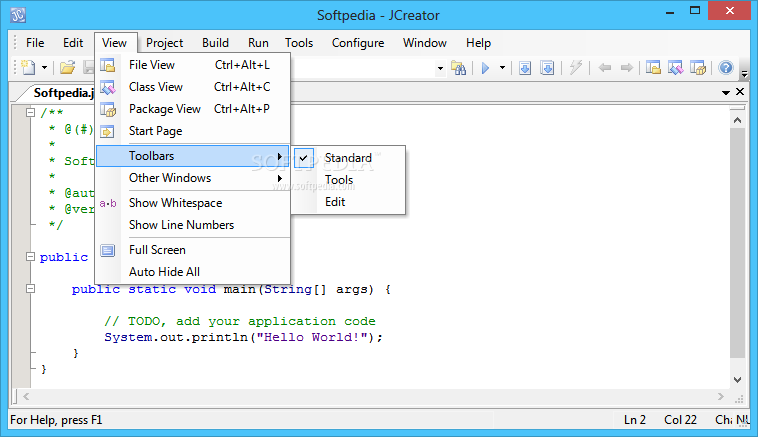Image resolution: width=758 pixels, height=437 pixels.
Task: Open the search combo box dropdown arrow
Action: point(440,68)
